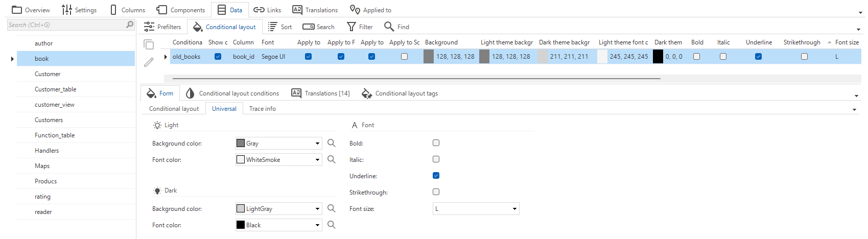The width and height of the screenshot is (868, 239).
Task: Open the Form tab
Action: (x=160, y=93)
